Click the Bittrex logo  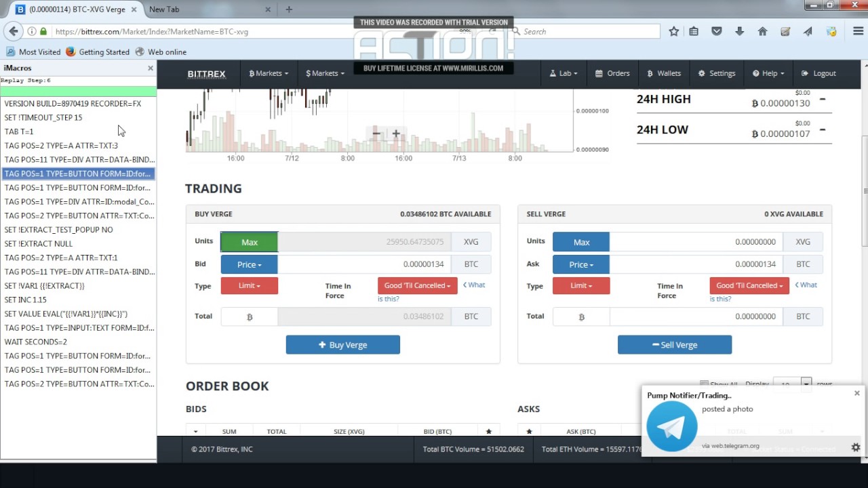click(206, 74)
